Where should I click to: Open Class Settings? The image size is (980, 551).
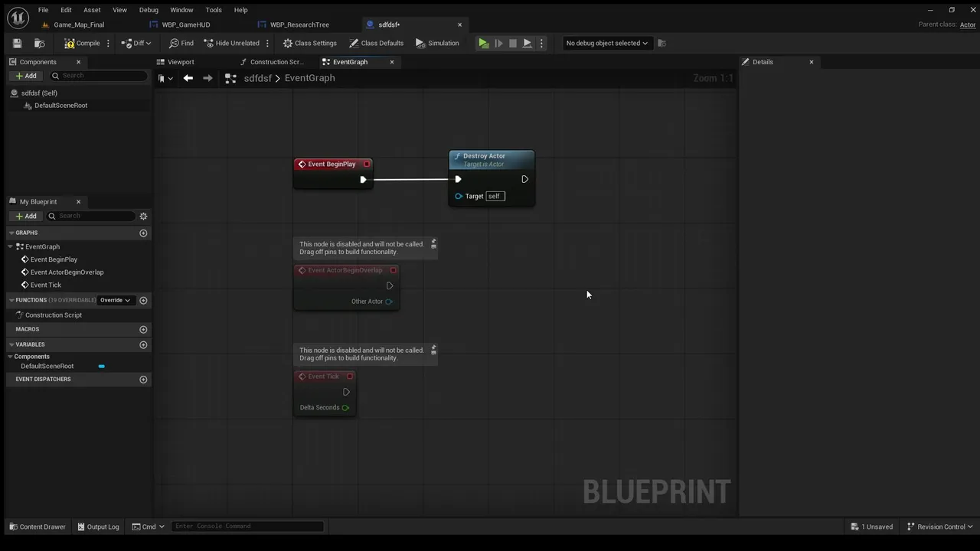pos(309,44)
